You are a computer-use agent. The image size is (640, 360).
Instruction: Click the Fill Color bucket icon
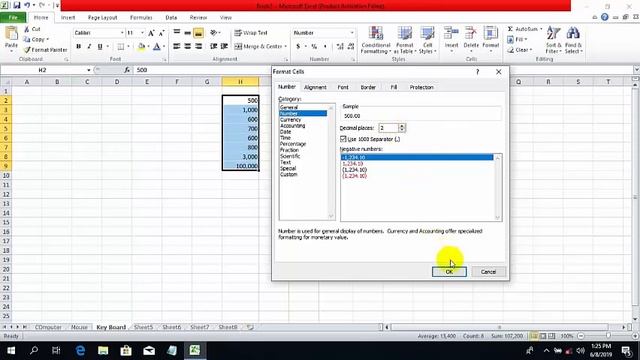point(141,47)
